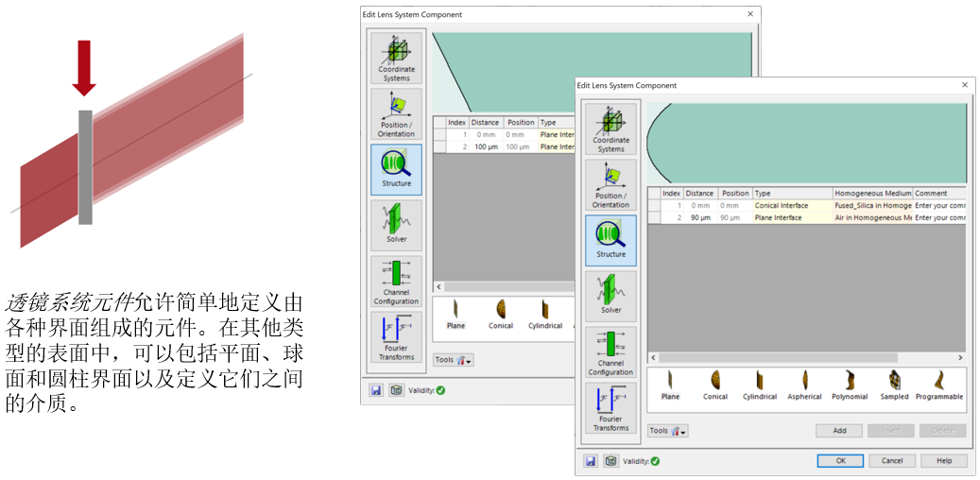This screenshot has width=980, height=480.
Task: Switch to Structure tab in back dialog
Action: (396, 169)
